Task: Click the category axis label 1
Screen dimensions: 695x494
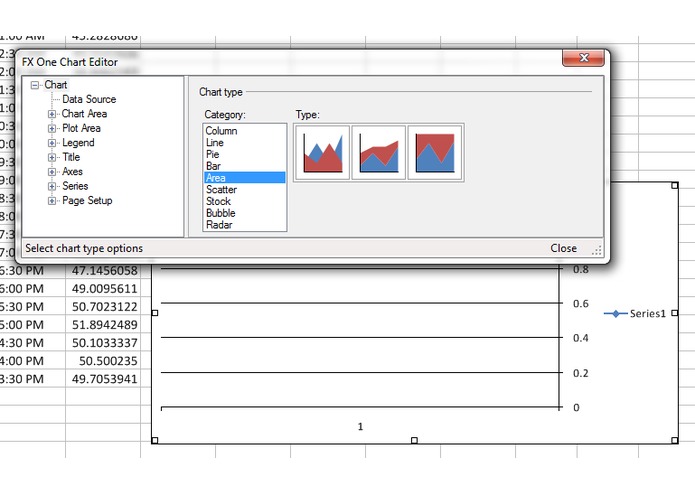Action: (x=360, y=427)
